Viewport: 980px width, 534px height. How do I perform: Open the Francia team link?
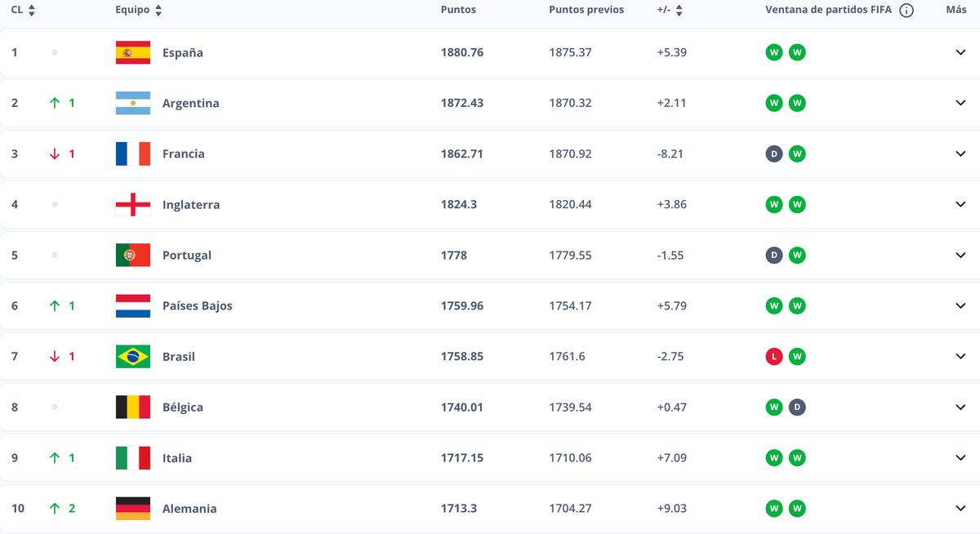coord(183,154)
